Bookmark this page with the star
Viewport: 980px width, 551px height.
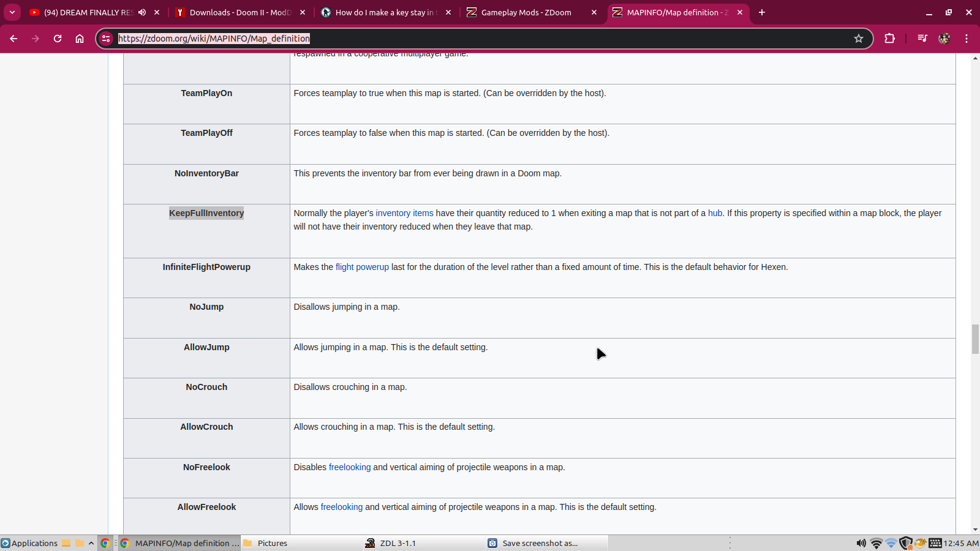(x=859, y=39)
